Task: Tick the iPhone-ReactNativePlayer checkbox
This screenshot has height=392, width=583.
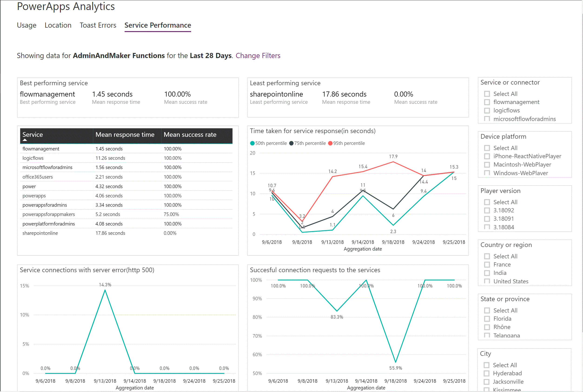Action: [x=487, y=156]
